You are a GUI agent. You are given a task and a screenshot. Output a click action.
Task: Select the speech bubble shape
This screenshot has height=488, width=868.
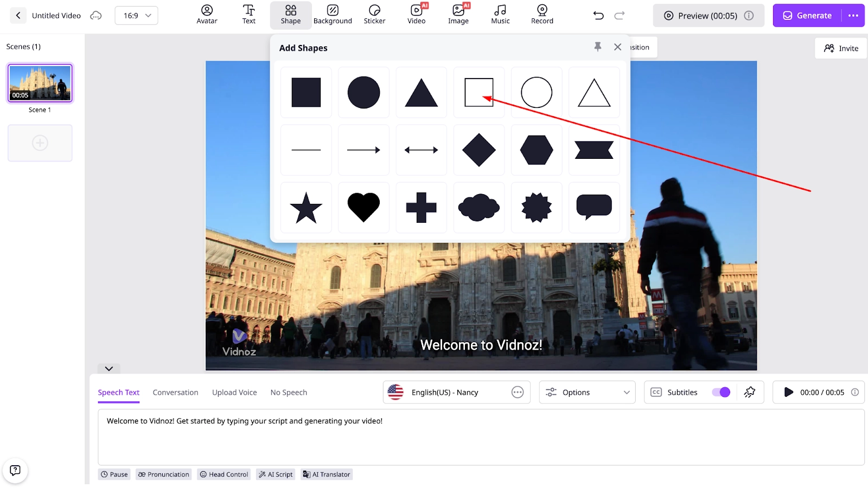coord(594,207)
